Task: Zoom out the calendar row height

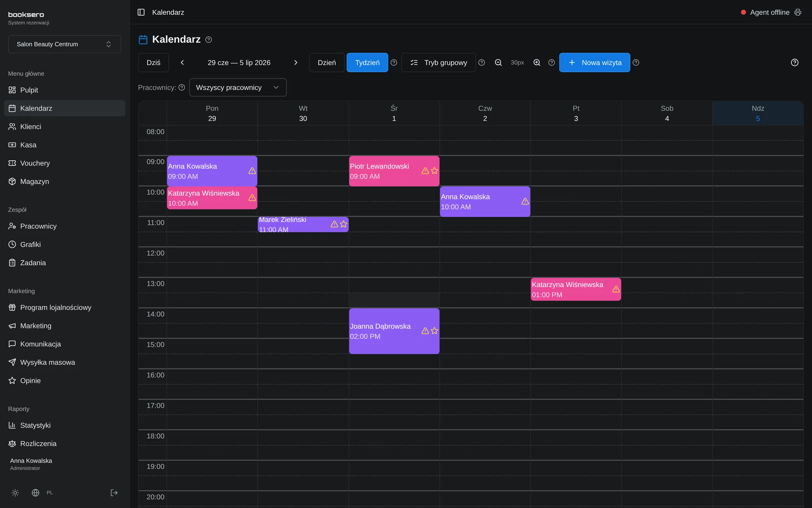Action: [x=498, y=63]
